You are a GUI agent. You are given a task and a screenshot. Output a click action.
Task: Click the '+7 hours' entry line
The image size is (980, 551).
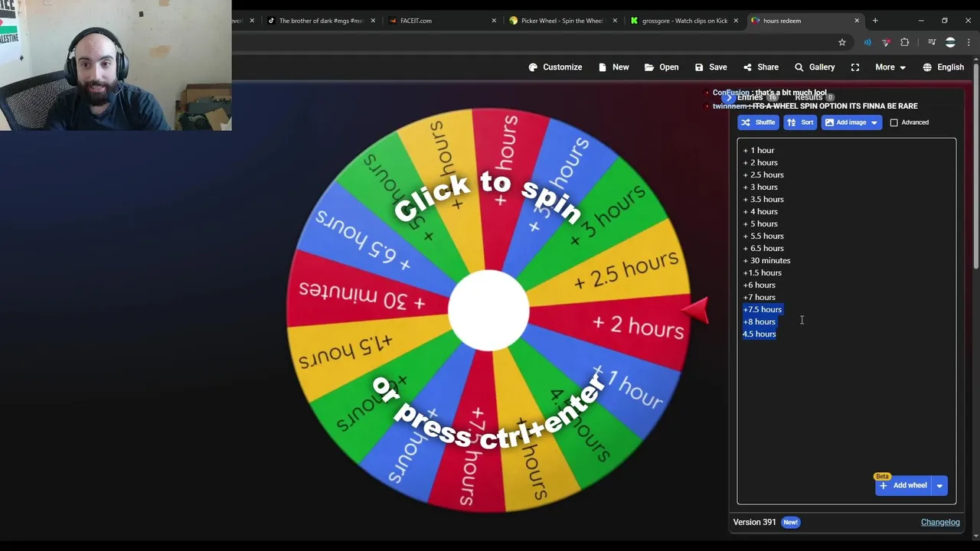[759, 297]
